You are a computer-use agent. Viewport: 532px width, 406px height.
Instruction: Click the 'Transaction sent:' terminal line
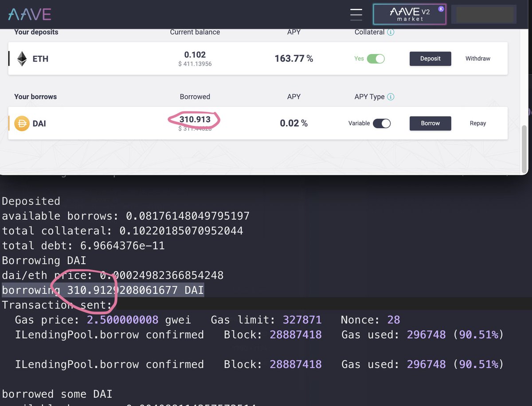pyautogui.click(x=57, y=305)
